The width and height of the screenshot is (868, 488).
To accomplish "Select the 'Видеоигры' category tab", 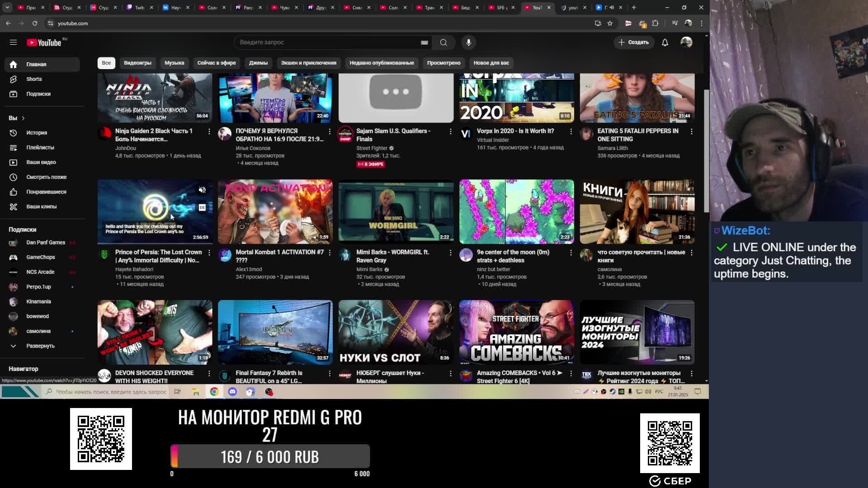I will click(137, 63).
